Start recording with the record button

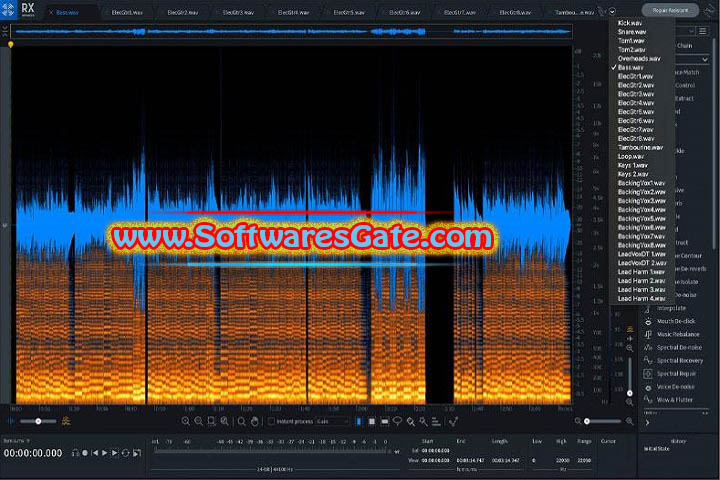click(x=85, y=453)
